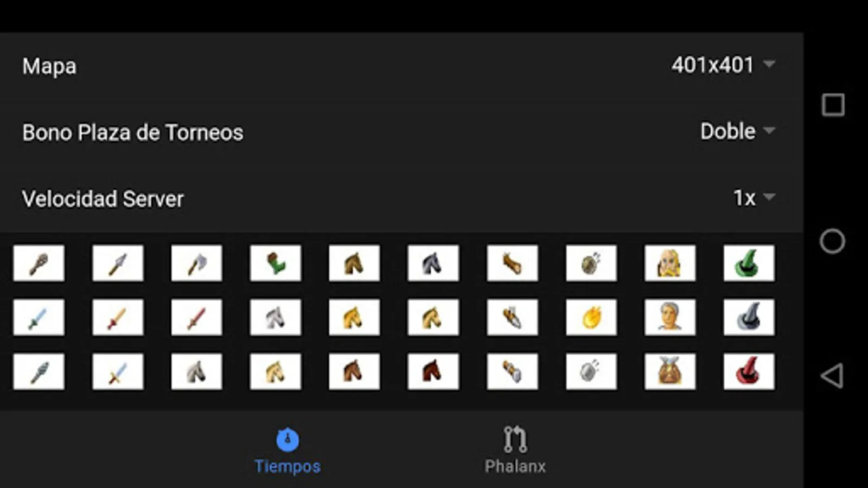
Task: Choose the axe unit icon
Action: (x=196, y=263)
